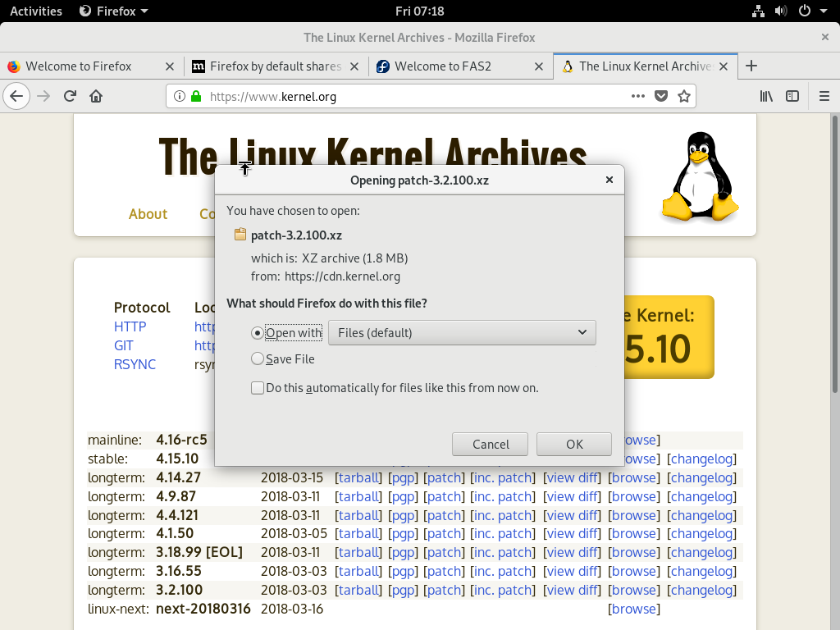840x630 pixels.
Task: Go to the Firefox home page
Action: coord(96,97)
